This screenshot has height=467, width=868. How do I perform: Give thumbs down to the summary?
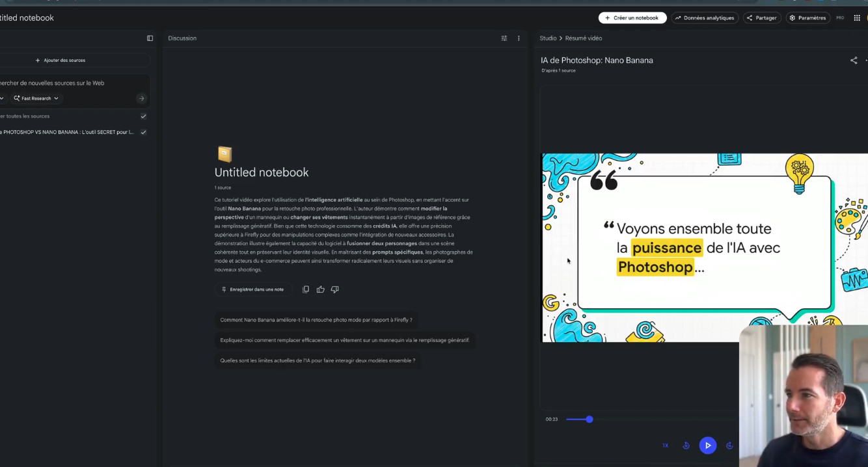point(334,289)
